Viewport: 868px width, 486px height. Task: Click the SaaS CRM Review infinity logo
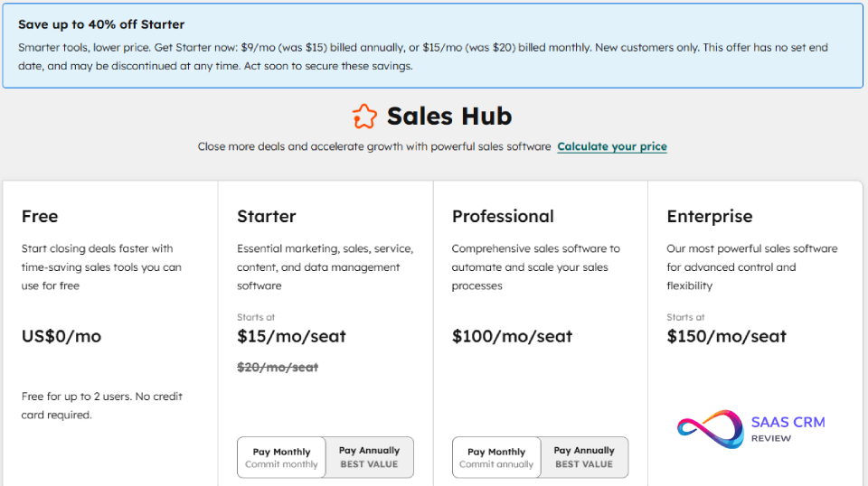pos(711,428)
